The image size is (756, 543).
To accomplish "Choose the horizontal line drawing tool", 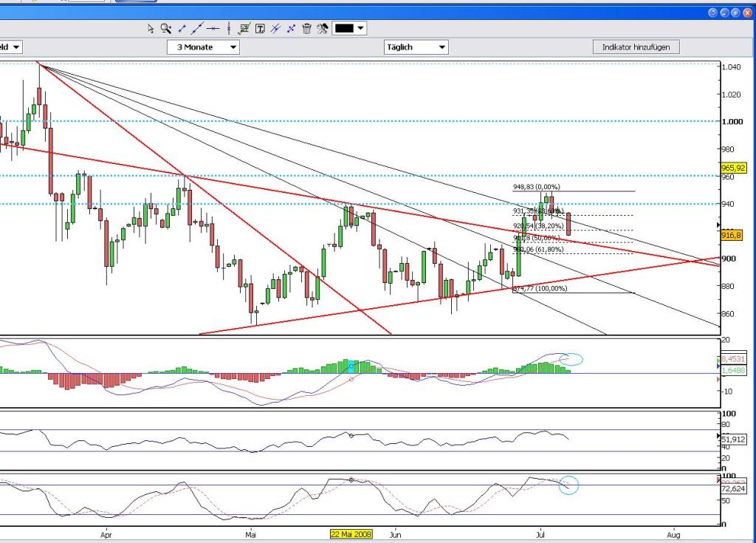I will point(213,29).
